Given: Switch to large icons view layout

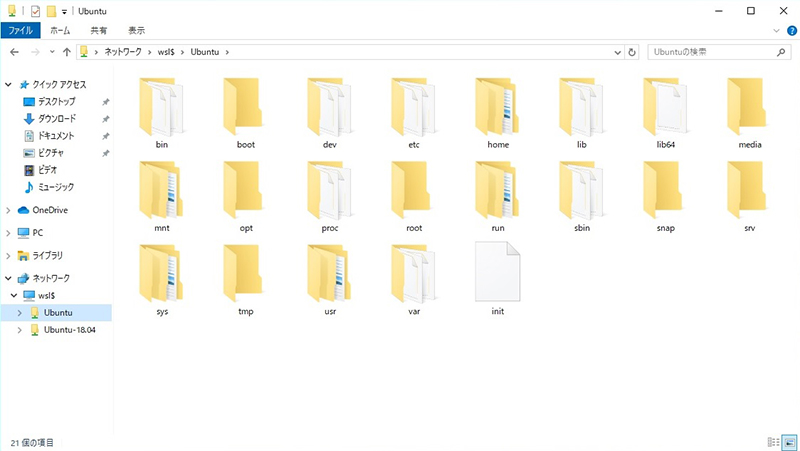Looking at the screenshot, I should 789,442.
